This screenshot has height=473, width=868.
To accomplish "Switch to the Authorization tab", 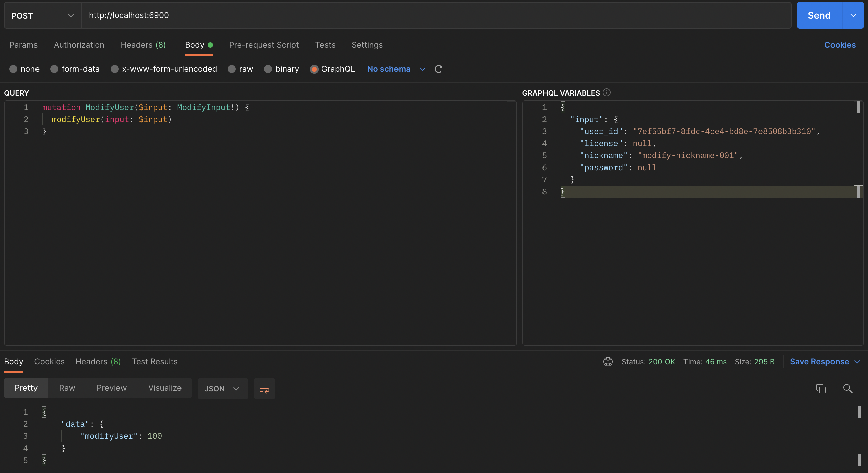I will tap(79, 45).
